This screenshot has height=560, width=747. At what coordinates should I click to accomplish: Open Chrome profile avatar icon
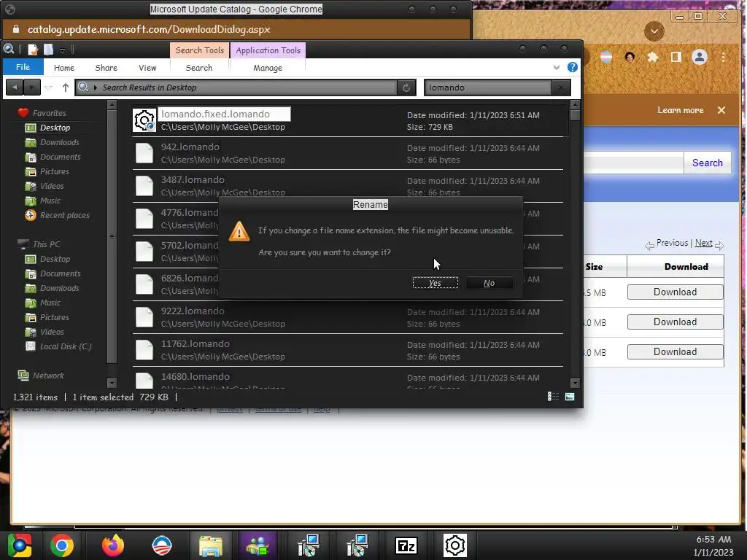tap(700, 57)
